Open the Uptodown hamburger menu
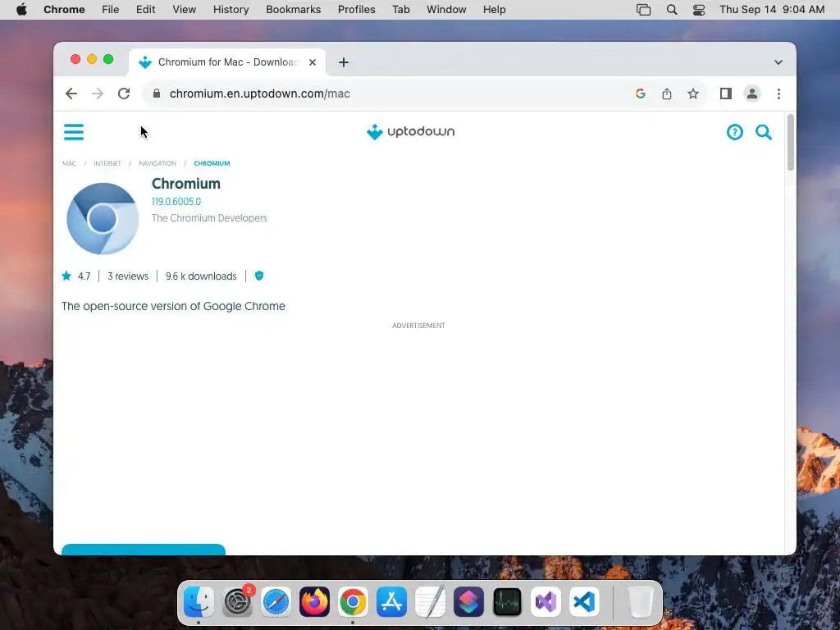Image resolution: width=840 pixels, height=630 pixels. [73, 132]
